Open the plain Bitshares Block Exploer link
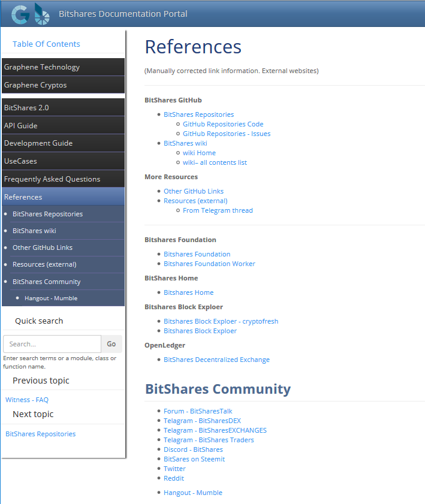 click(200, 331)
